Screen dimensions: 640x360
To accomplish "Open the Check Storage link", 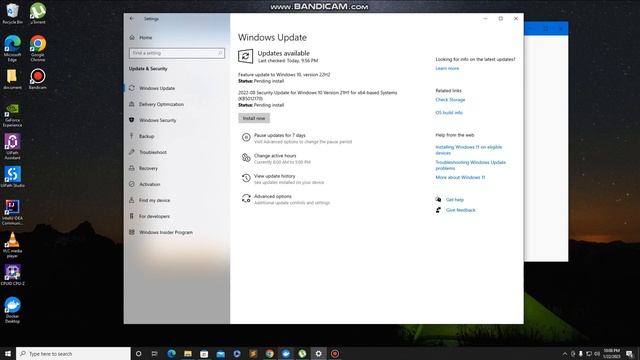I will coord(450,100).
